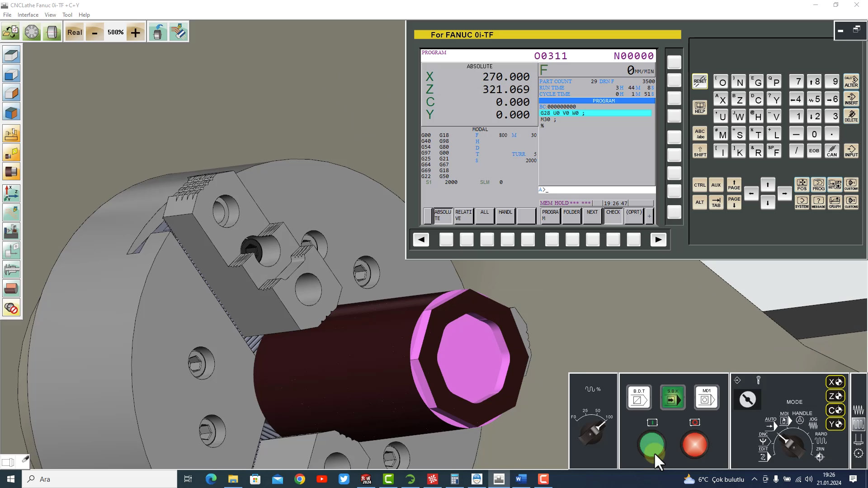The height and width of the screenshot is (488, 868).
Task: Click the zoom out minus button
Action: pyautogui.click(x=94, y=32)
